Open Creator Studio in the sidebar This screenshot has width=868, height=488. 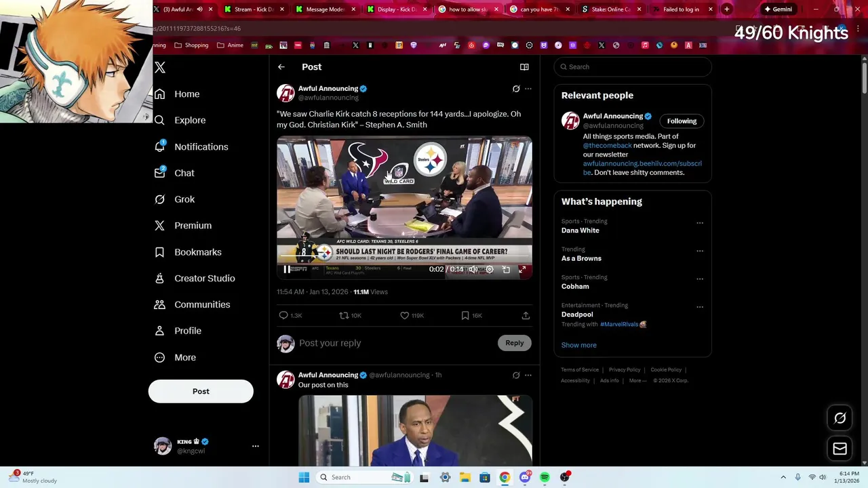pos(195,279)
